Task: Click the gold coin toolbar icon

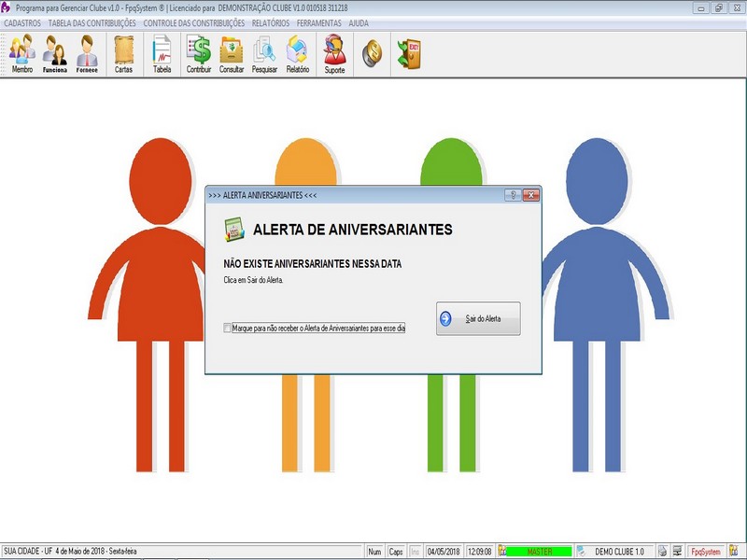Action: pos(372,53)
